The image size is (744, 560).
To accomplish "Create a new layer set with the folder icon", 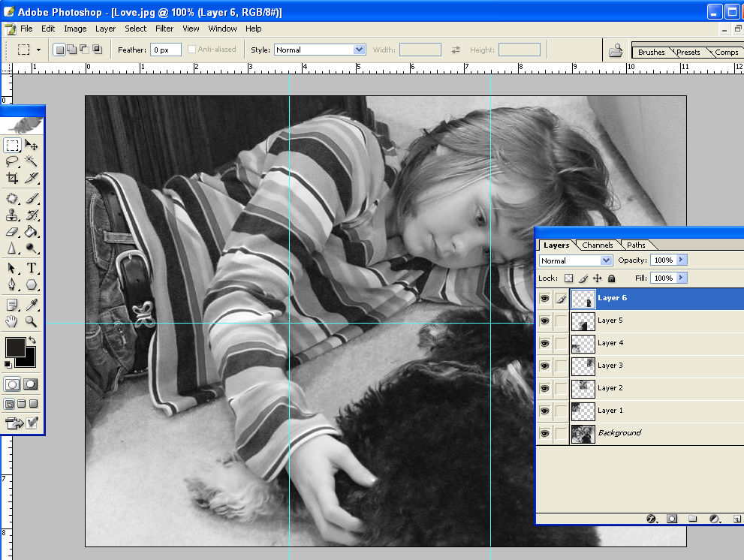I will tap(693, 519).
